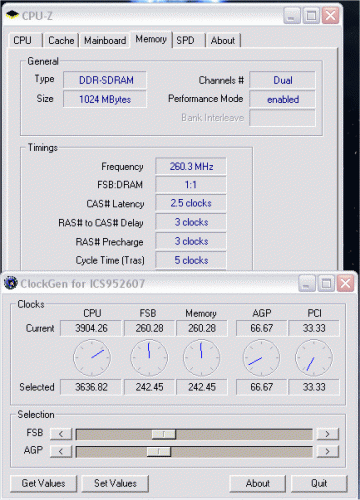The width and height of the screenshot is (360, 500).
Task: Close the CPU-Z window
Action: [331, 15]
